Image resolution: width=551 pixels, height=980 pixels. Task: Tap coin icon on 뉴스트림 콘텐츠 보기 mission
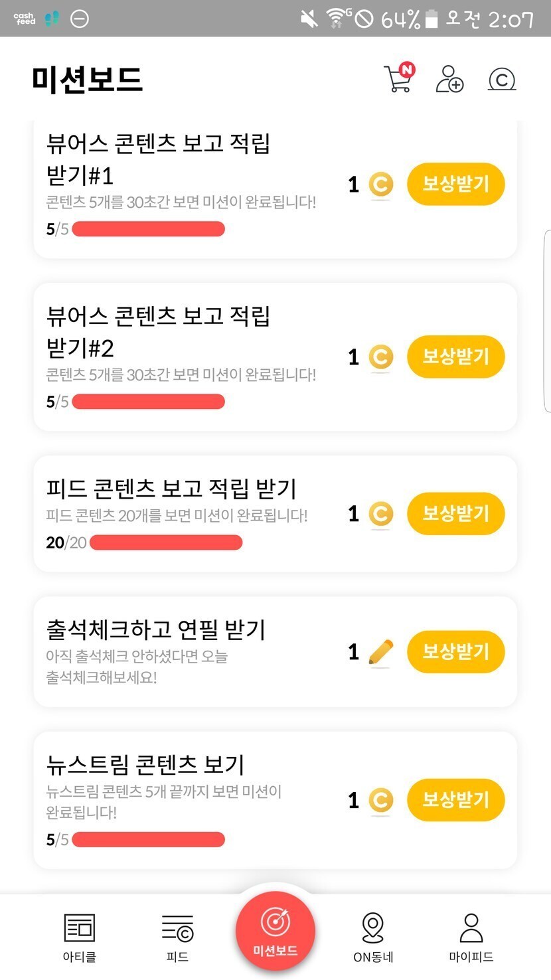click(380, 800)
